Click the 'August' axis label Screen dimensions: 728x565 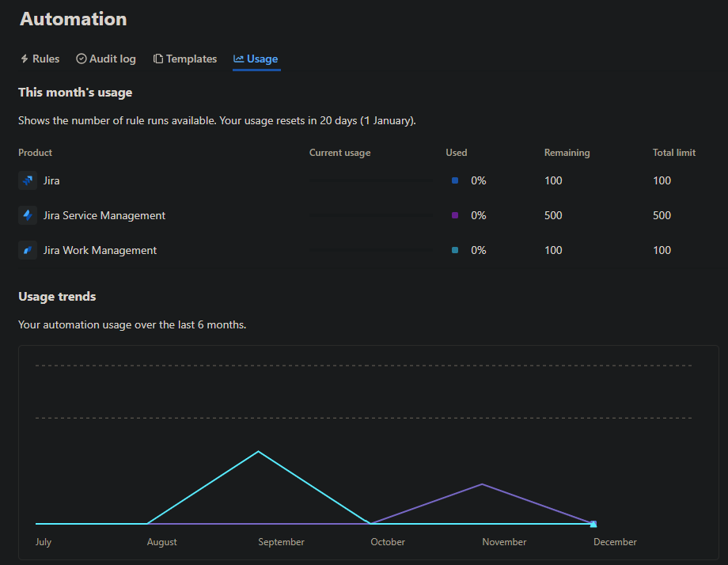pyautogui.click(x=162, y=542)
